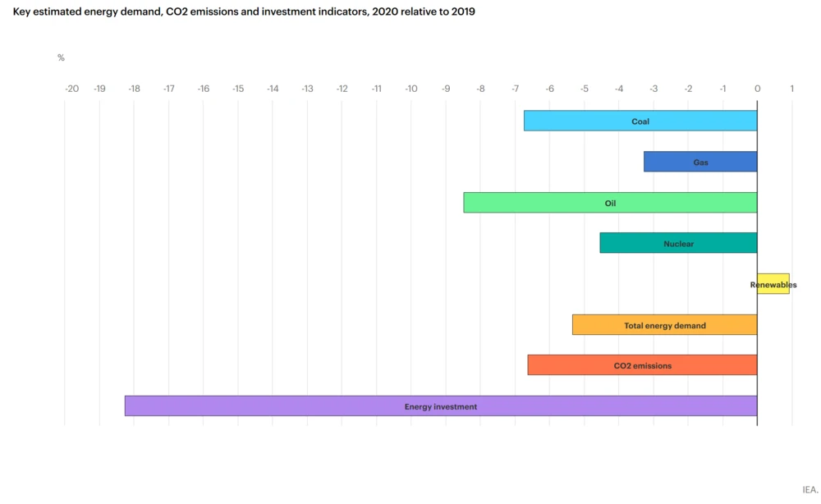Click the % unit label above the axis
The width and height of the screenshot is (821, 504).
[61, 58]
